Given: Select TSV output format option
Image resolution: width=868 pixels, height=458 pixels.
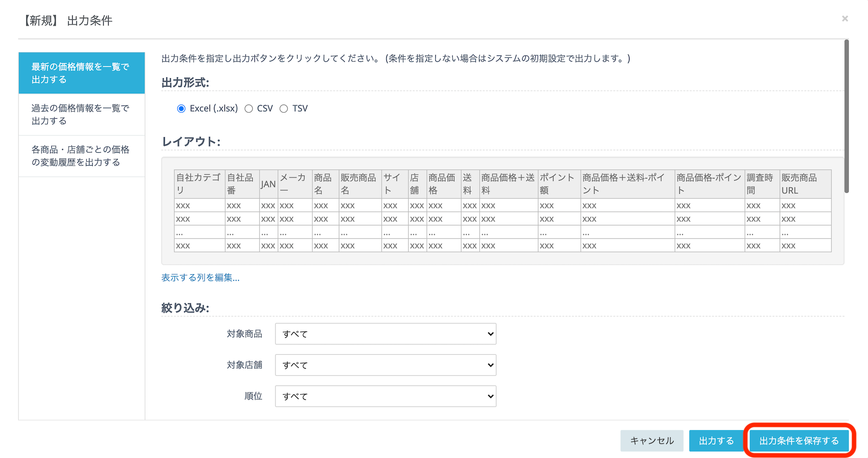Looking at the screenshot, I should coord(284,109).
